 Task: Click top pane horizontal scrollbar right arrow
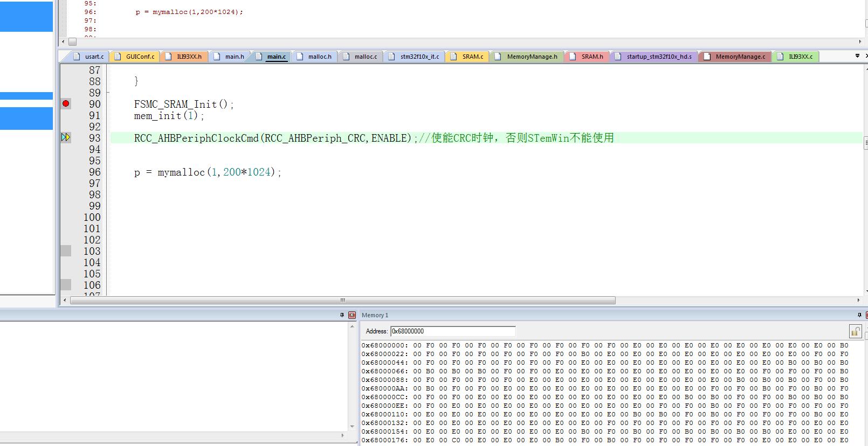coord(860,41)
